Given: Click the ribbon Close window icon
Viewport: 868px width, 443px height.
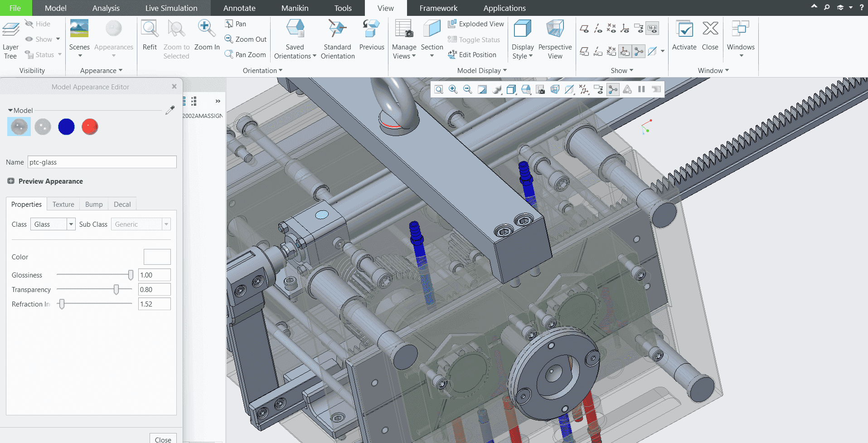Looking at the screenshot, I should coord(710,29).
